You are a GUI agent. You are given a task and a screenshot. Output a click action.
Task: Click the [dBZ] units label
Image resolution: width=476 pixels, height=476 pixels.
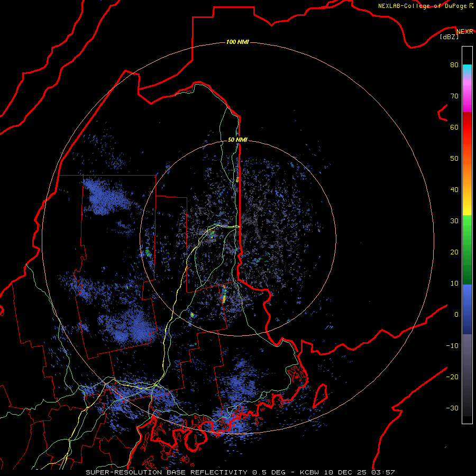pyautogui.click(x=449, y=37)
